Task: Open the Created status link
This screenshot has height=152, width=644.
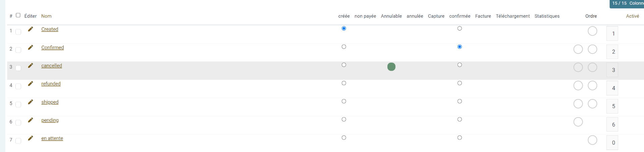Action: 50,29
